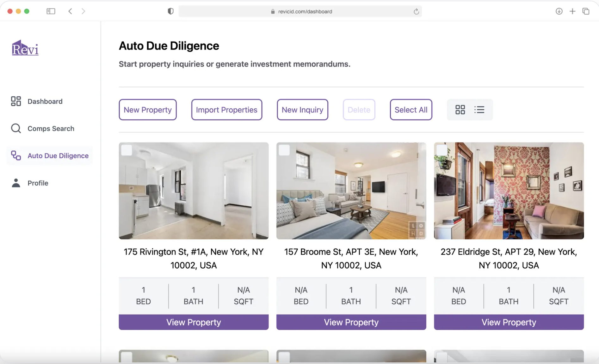The image size is (599, 364).
Task: Show the tab overview icon
Action: 586,11
